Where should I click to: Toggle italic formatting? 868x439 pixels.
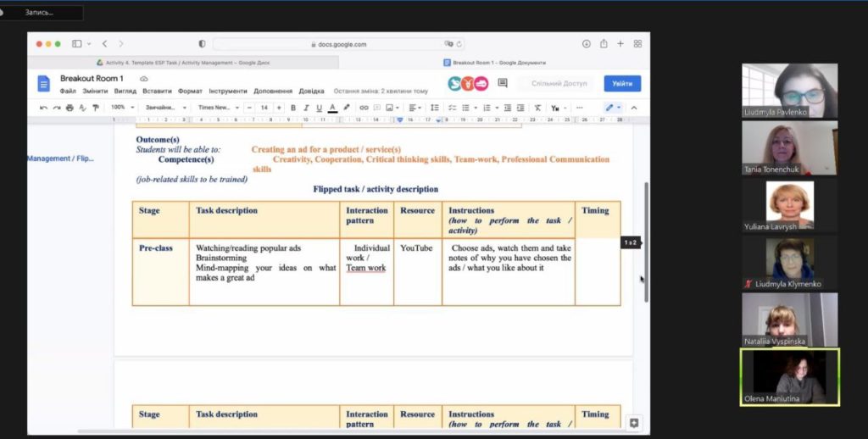(305, 108)
